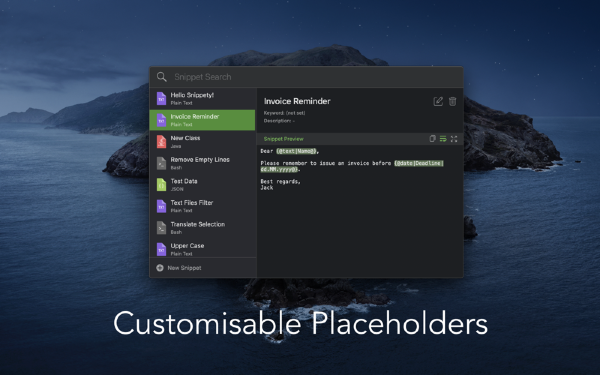Toggle line wrapping in snippet preview
Viewport: 600px width, 375px height.
[x=443, y=139]
